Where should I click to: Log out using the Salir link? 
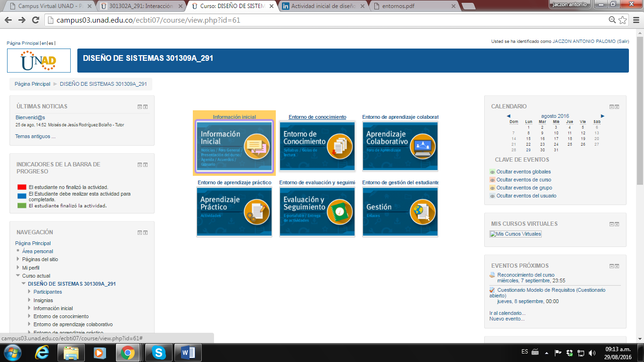tap(623, 41)
